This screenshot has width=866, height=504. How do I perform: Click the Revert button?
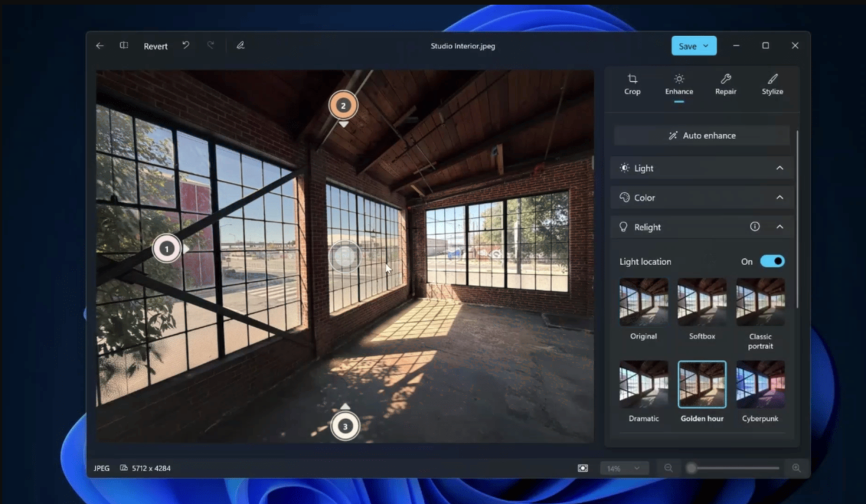tap(155, 47)
